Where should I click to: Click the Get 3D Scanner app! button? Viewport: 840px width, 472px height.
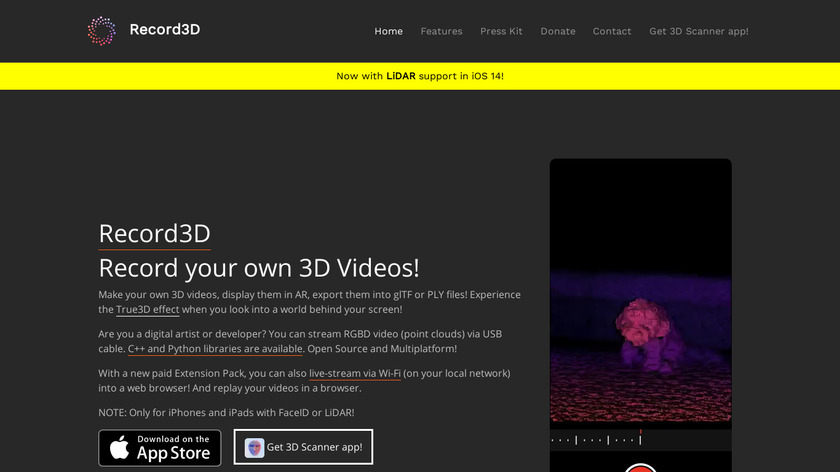coord(303,447)
